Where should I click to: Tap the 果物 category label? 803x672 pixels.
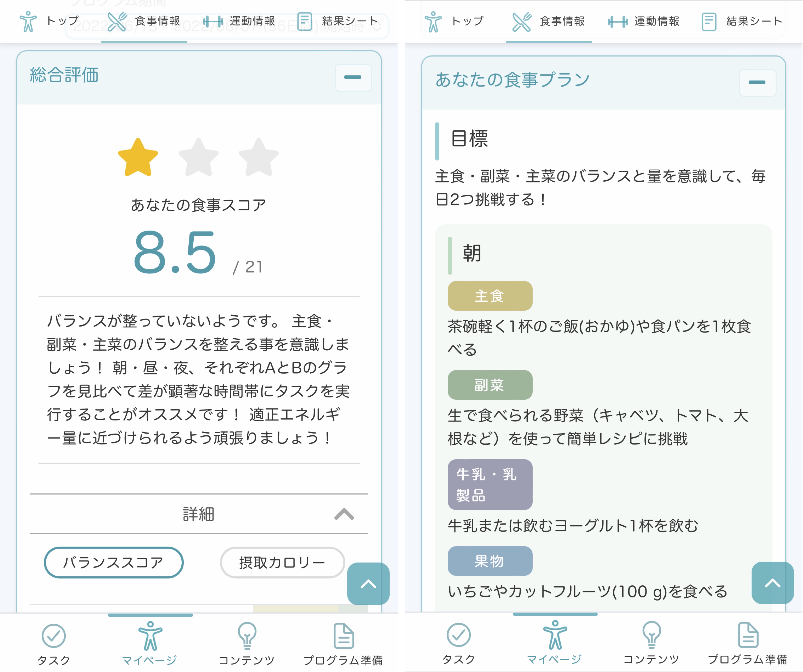pos(490,561)
